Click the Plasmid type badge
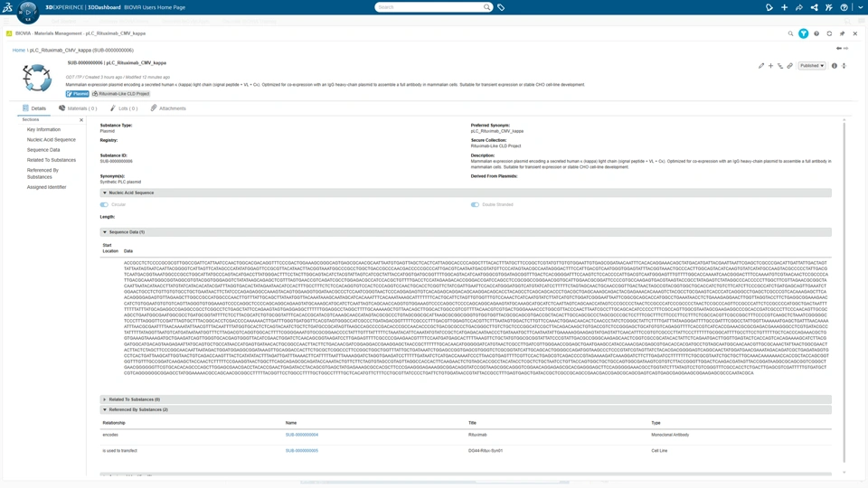 point(78,94)
